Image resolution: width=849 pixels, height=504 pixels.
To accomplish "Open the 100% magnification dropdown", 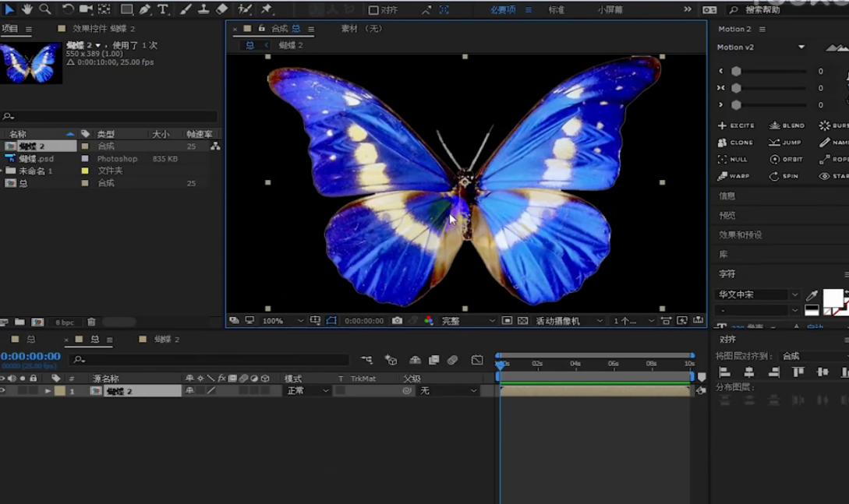I will pos(282,321).
